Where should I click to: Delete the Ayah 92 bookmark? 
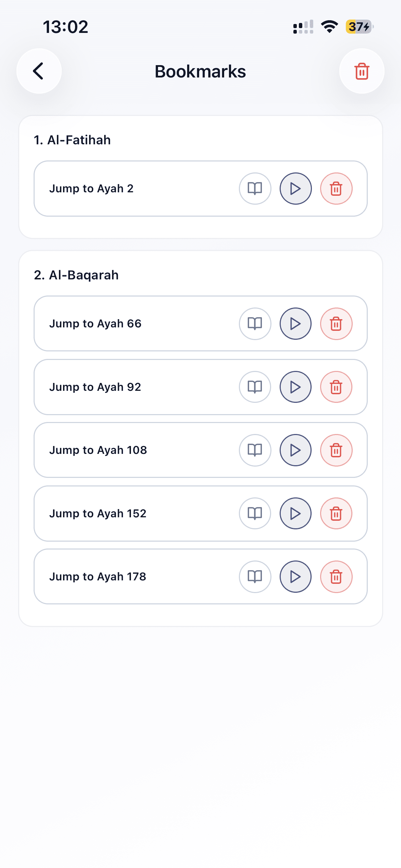tap(336, 387)
